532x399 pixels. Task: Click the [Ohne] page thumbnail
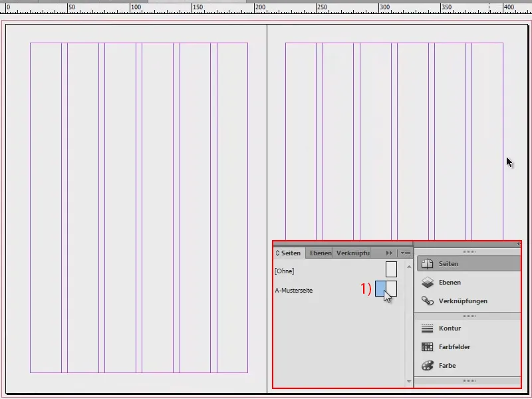tap(390, 269)
